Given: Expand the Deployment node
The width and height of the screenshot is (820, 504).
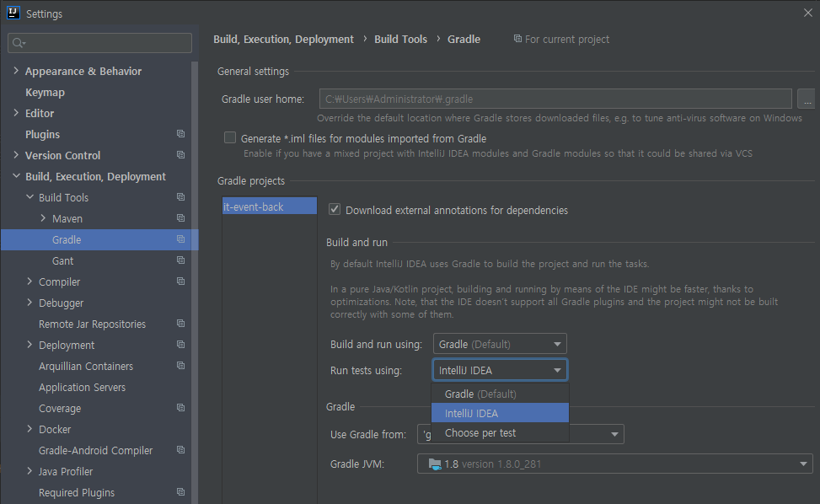Looking at the screenshot, I should 29,345.
